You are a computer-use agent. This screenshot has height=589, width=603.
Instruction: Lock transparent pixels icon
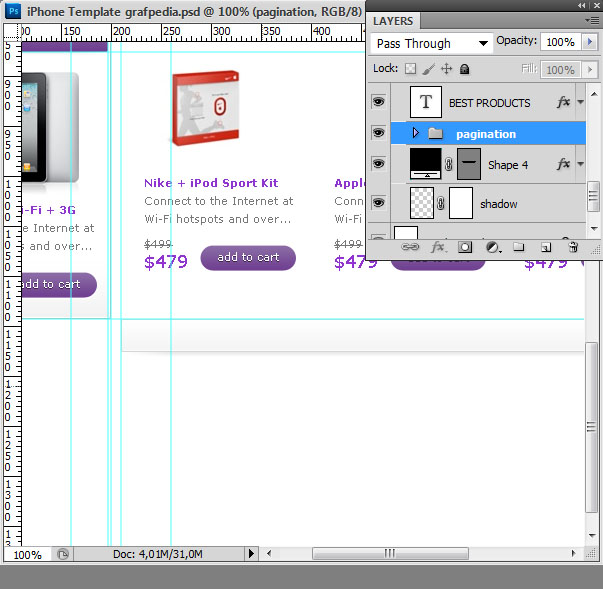410,69
